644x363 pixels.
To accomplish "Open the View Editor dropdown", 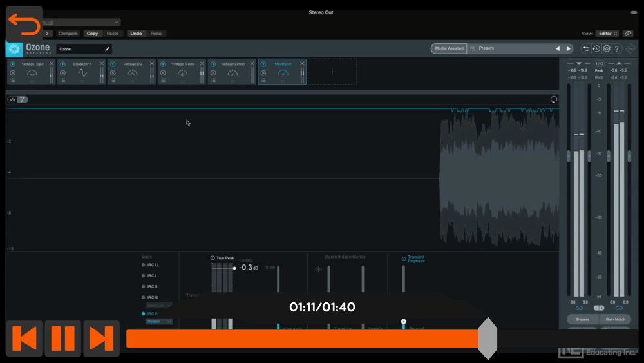I will pyautogui.click(x=607, y=34).
